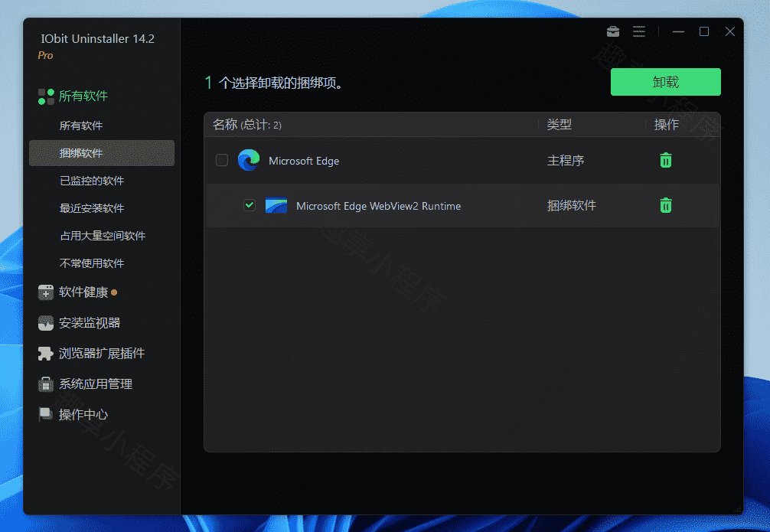Screen dimensions: 770x532
Task: Close the IObit Uninstaller window
Action: coord(729,32)
